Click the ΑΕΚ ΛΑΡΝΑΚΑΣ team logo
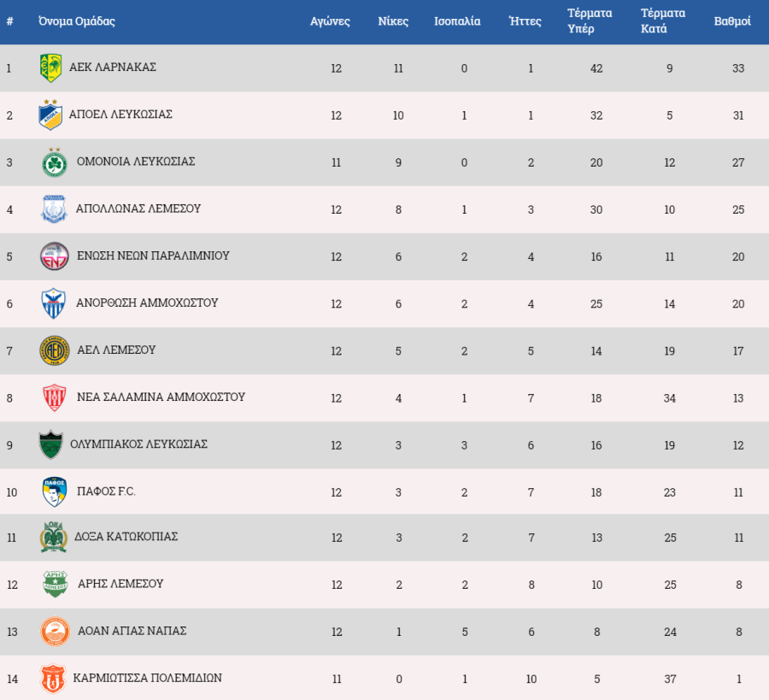The height and width of the screenshot is (700, 769). (50, 68)
